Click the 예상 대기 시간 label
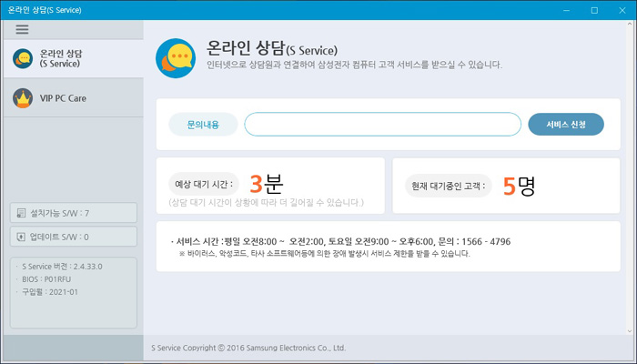This screenshot has width=637, height=364. click(204, 184)
